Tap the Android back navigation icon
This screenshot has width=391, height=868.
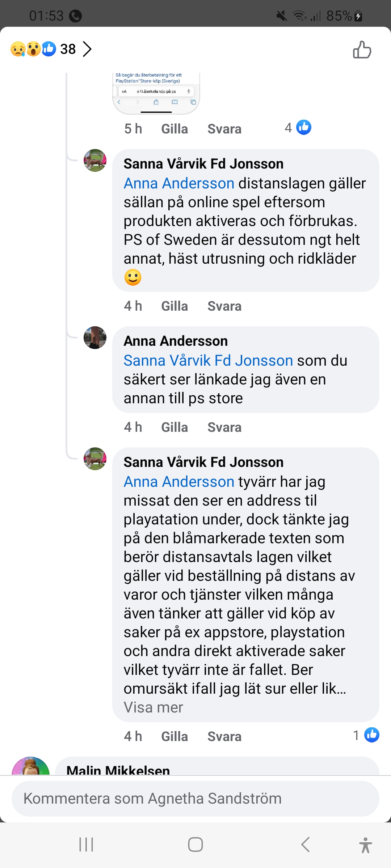pos(306,844)
